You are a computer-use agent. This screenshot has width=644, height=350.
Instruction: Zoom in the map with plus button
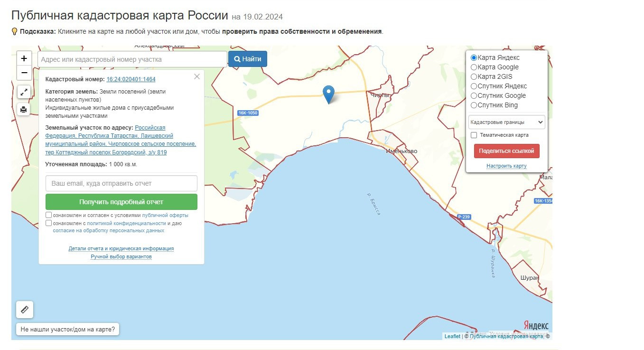(x=24, y=58)
